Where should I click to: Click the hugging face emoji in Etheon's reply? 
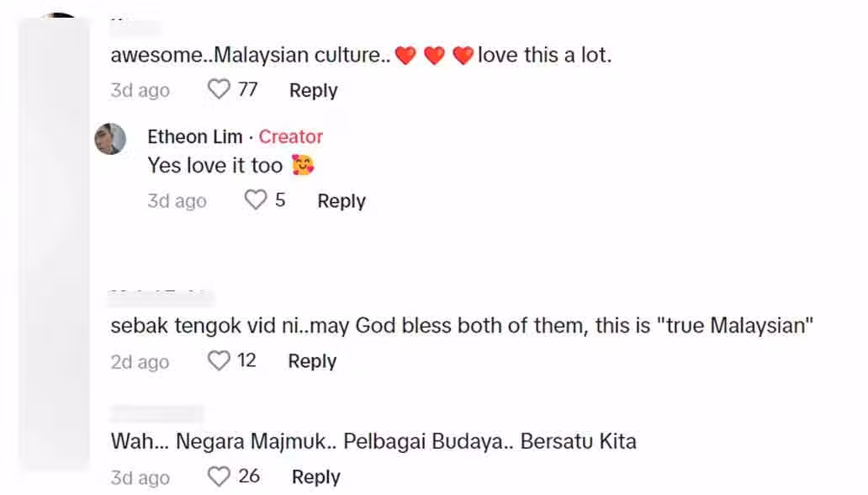(303, 165)
